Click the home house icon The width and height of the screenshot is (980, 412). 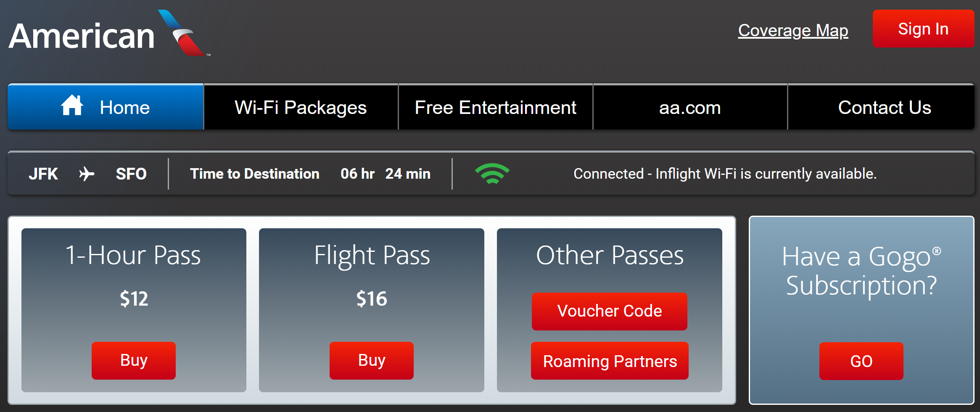(x=72, y=106)
